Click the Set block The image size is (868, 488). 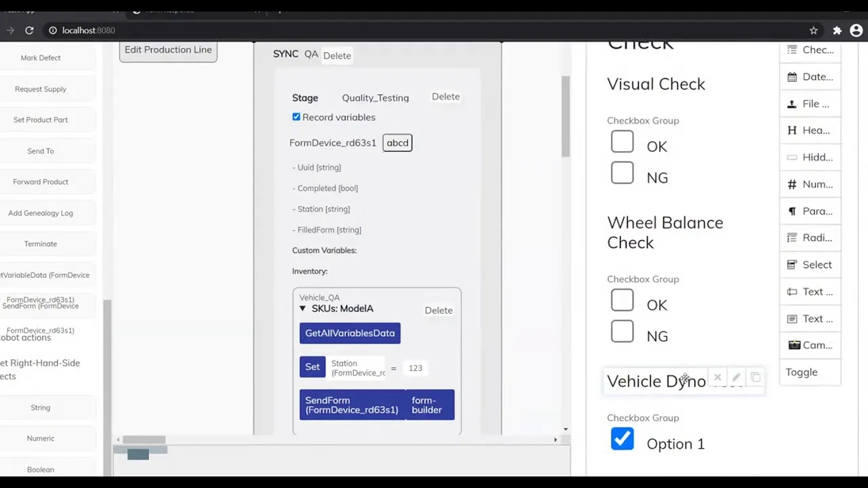(312, 367)
